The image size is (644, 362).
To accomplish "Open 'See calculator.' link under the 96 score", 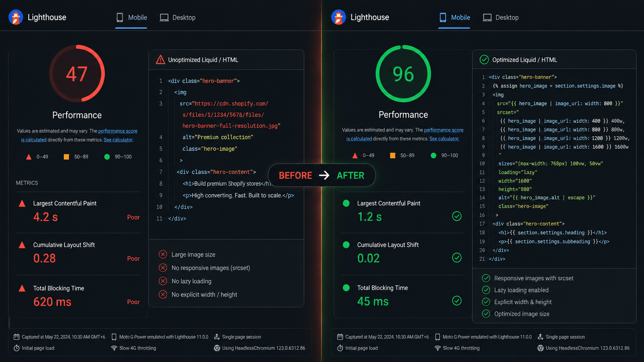I will (x=444, y=139).
